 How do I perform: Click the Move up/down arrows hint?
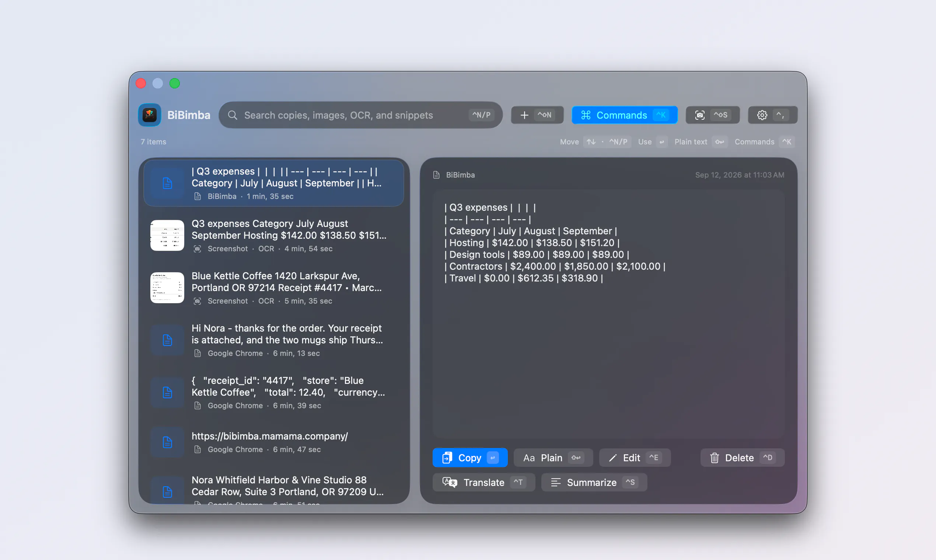(591, 142)
